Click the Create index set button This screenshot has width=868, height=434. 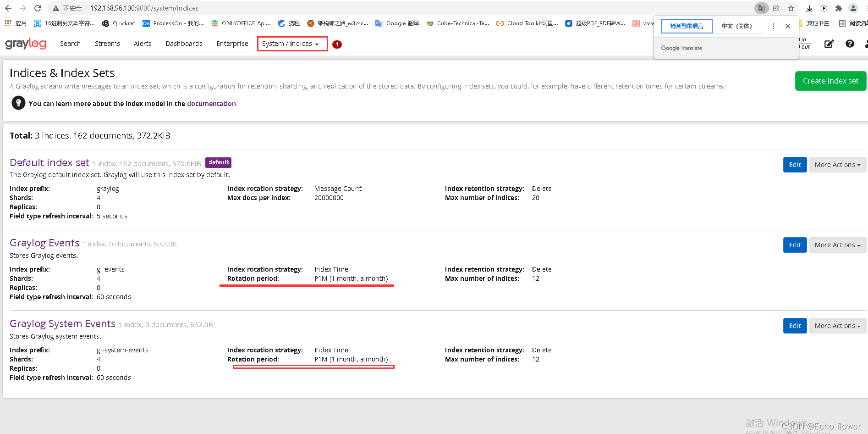(x=830, y=81)
